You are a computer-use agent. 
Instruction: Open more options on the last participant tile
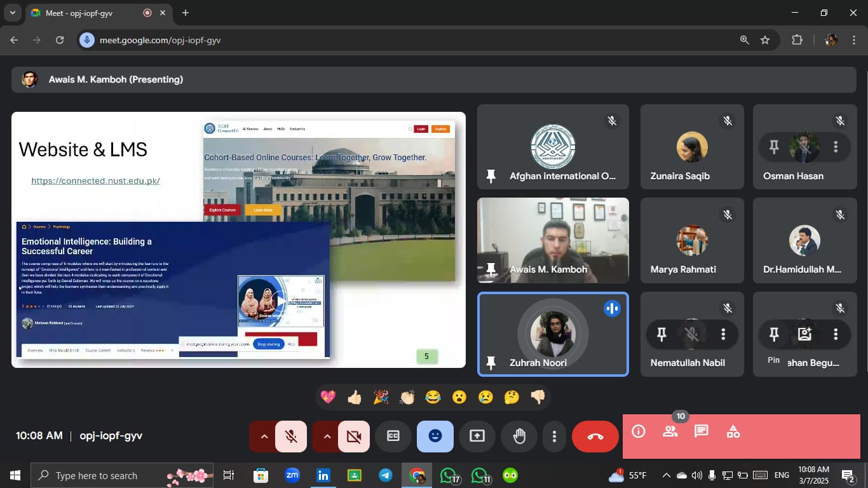(836, 334)
